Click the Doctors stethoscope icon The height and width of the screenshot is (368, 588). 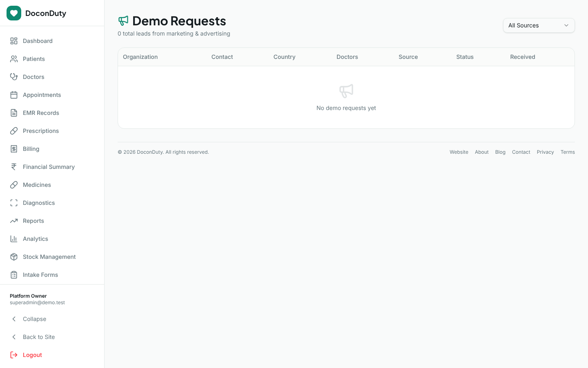click(14, 77)
